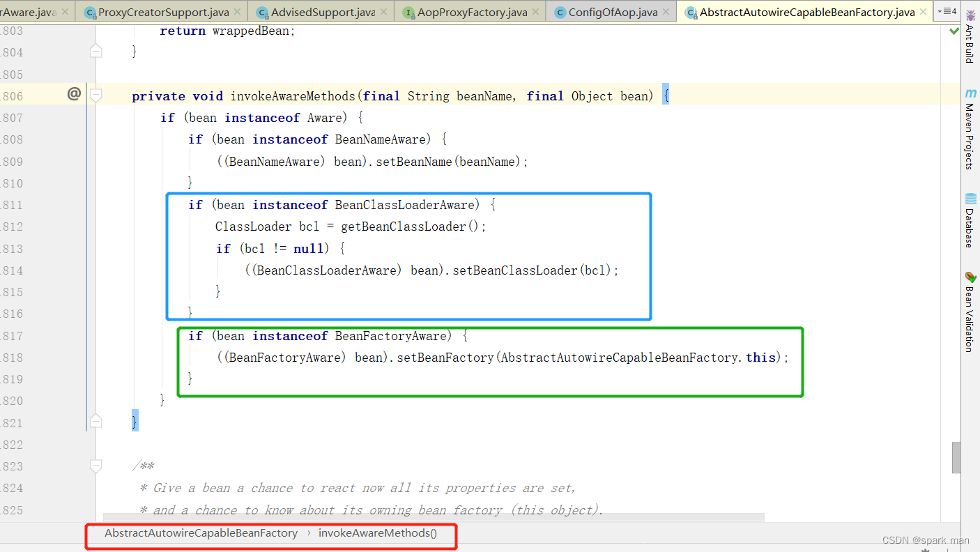Click line number 811 in the gutter

pos(12,205)
